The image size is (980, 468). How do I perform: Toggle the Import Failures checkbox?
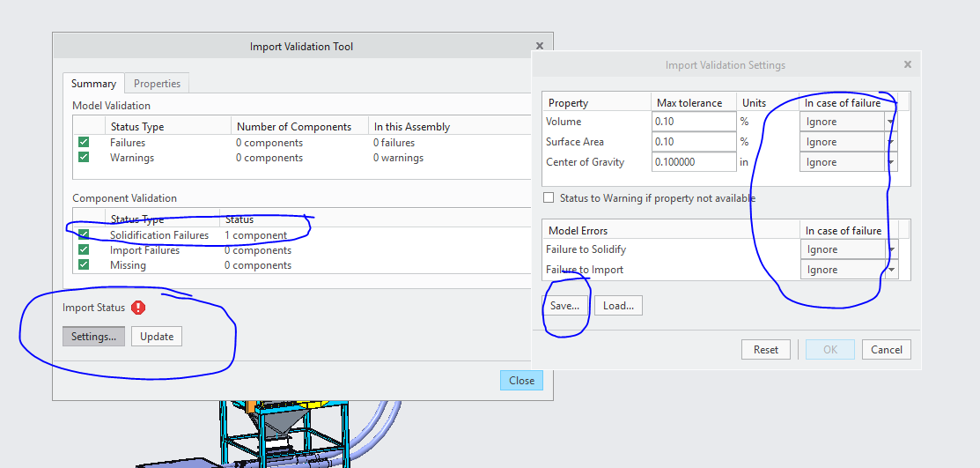(84, 250)
